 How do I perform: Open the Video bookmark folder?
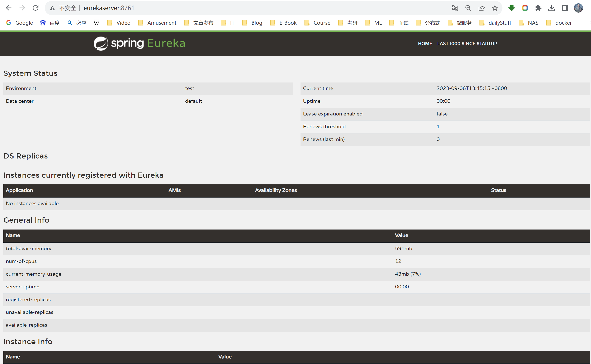tap(119, 23)
